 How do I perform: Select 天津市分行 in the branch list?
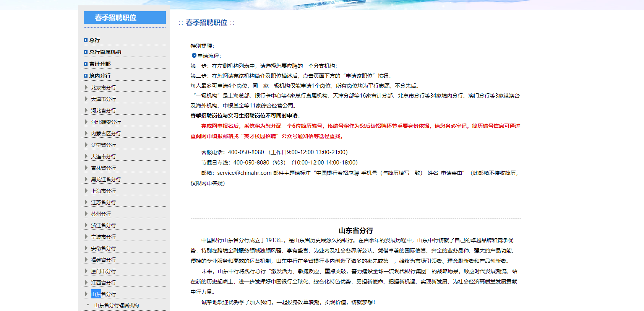[104, 99]
